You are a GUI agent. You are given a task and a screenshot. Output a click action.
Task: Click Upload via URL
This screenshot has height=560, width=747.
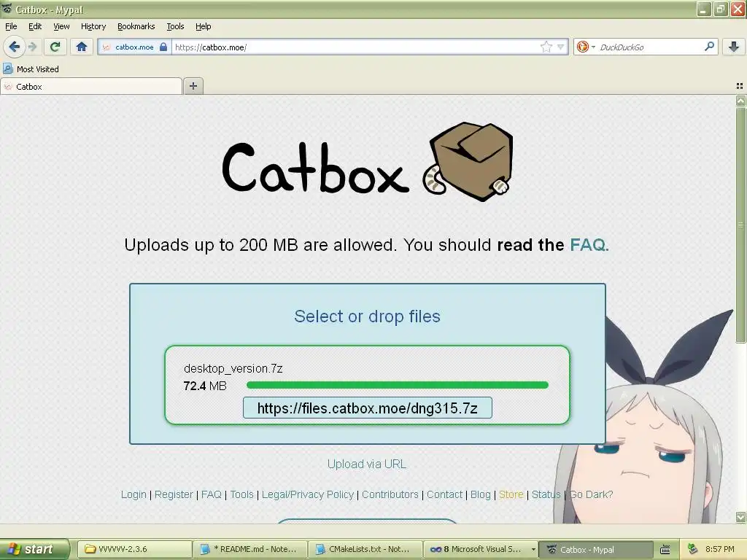[367, 464]
